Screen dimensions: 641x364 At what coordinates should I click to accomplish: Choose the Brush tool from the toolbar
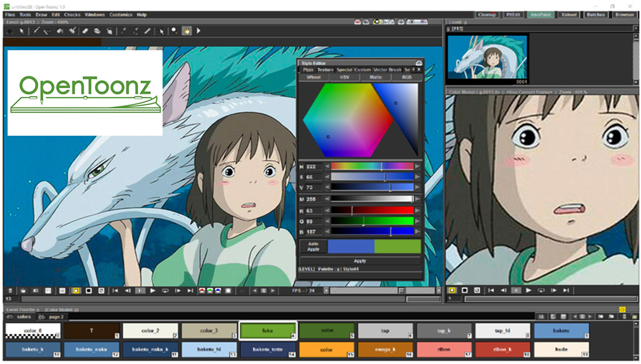pos(36,31)
